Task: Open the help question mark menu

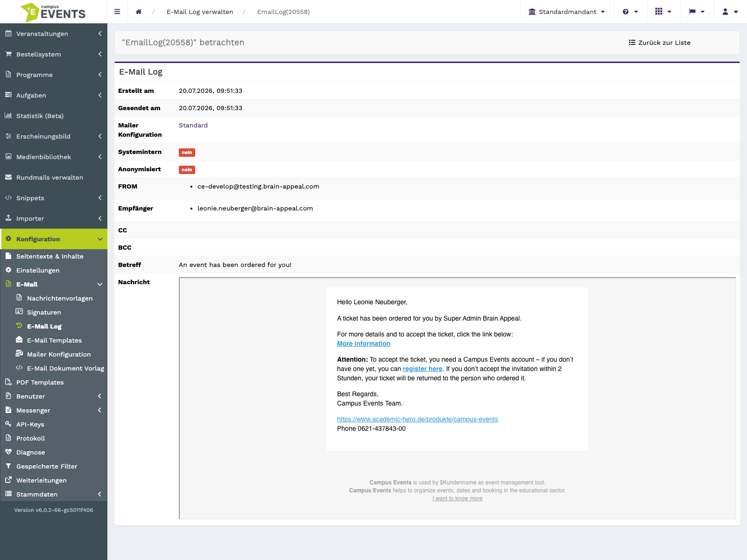Action: pyautogui.click(x=630, y=12)
